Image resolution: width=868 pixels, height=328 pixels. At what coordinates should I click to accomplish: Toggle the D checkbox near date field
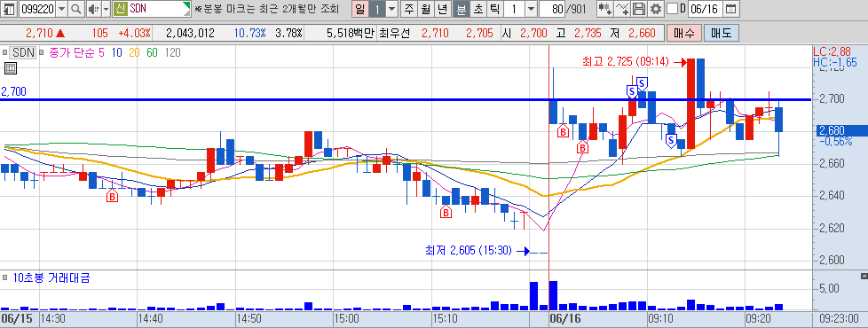[x=672, y=9]
